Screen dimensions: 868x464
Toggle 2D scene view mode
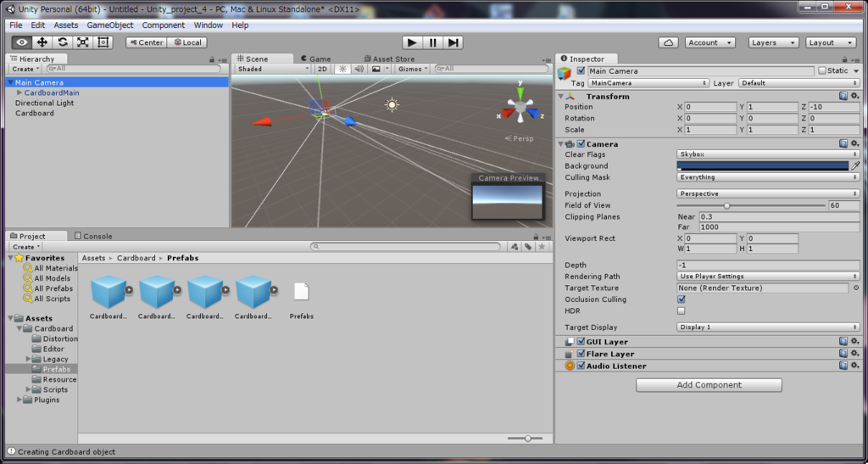(322, 69)
